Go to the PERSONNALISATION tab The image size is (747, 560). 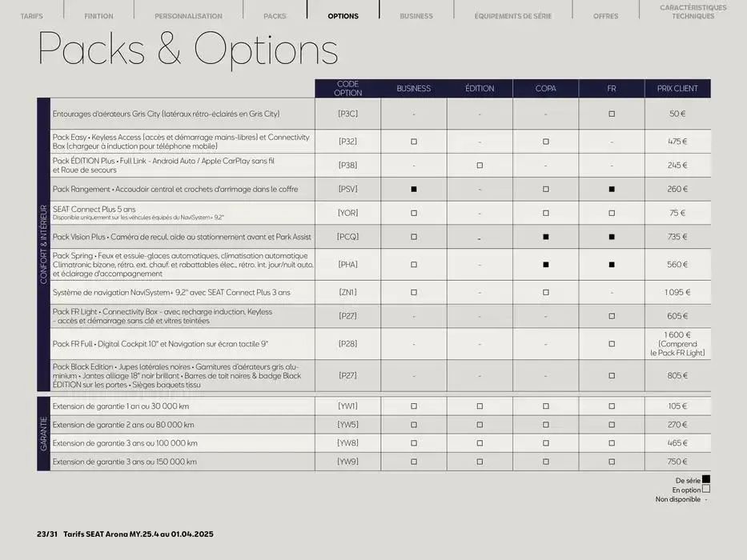[188, 16]
